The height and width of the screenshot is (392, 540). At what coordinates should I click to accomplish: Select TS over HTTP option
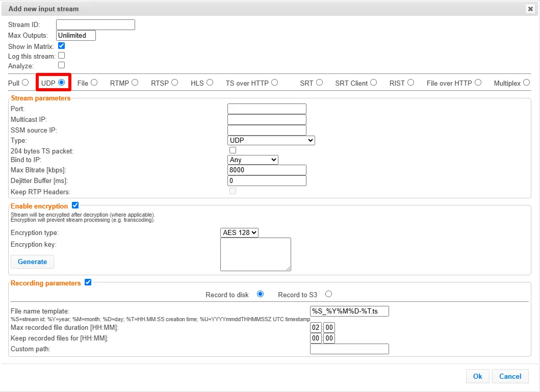pyautogui.click(x=274, y=83)
